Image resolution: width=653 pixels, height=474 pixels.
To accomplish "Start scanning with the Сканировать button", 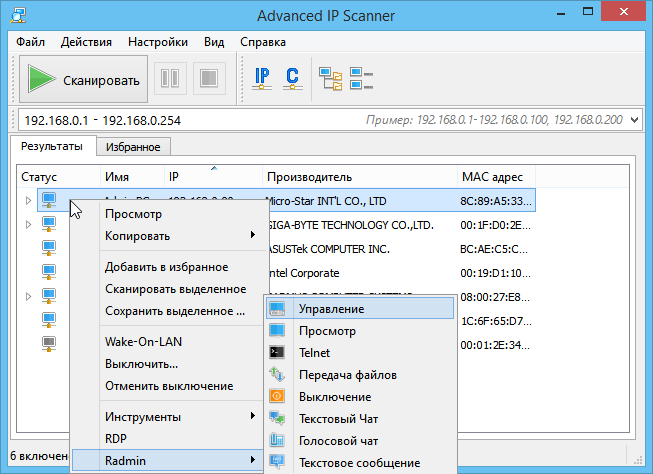I will pos(83,79).
